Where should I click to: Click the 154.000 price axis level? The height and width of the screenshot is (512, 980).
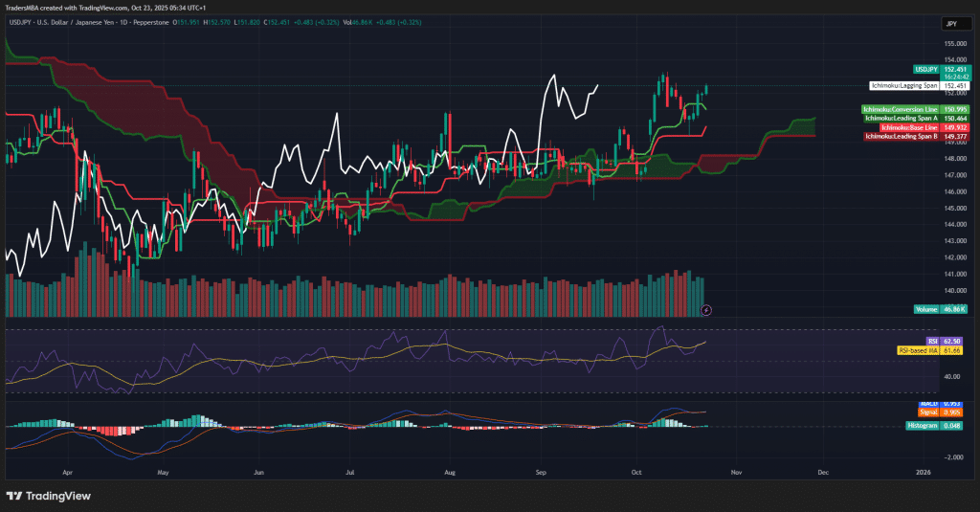pyautogui.click(x=956, y=60)
